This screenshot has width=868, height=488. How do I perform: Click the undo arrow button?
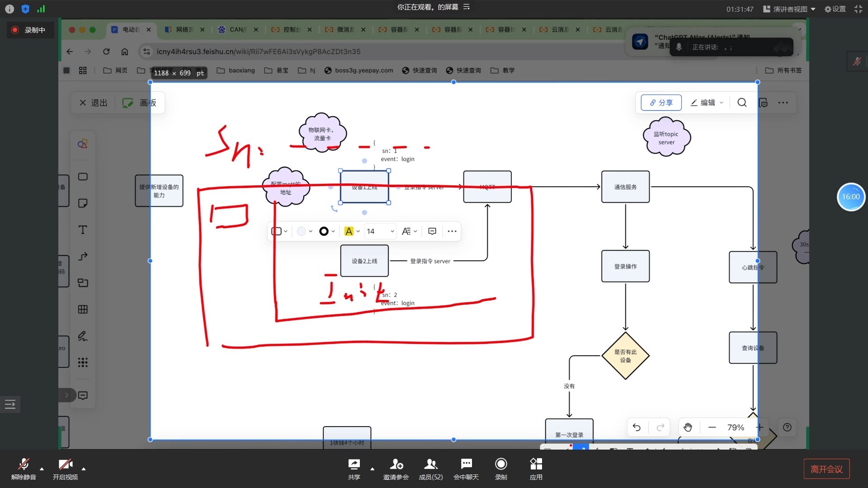[x=637, y=427]
